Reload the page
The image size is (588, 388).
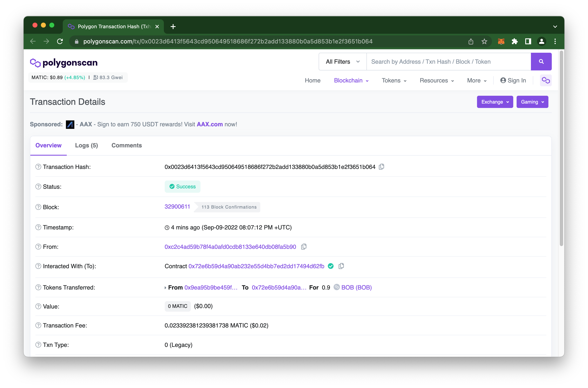pyautogui.click(x=60, y=41)
